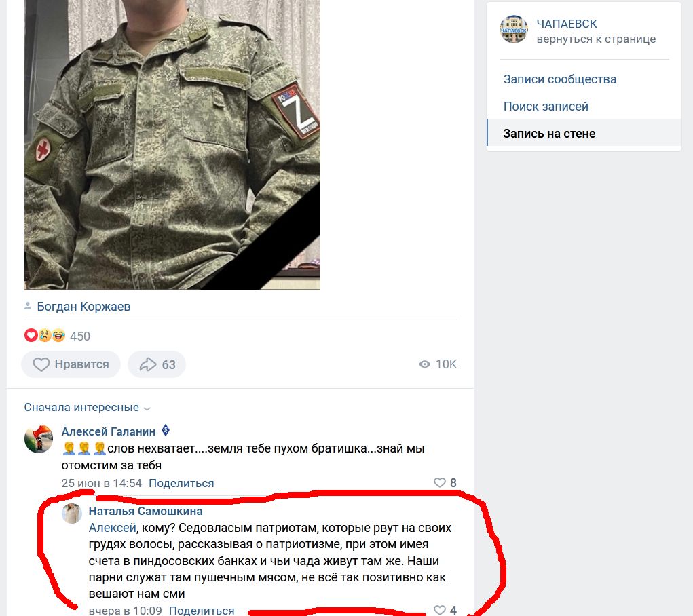Expand the Сначала интересные sorting dropdown
The image size is (693, 616).
(87, 408)
